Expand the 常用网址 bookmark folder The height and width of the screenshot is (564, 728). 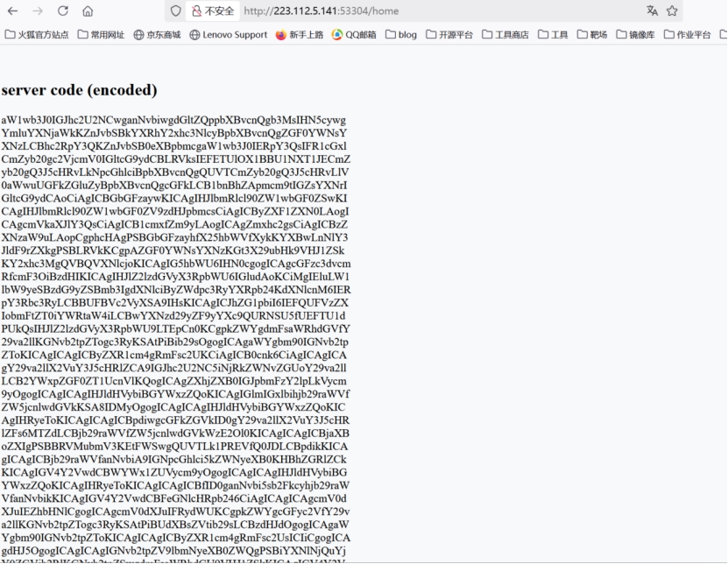102,35
